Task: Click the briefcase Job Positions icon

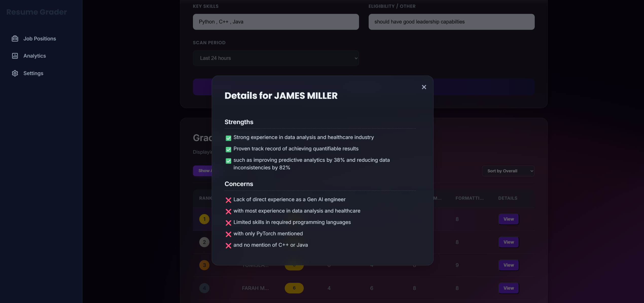Action: click(15, 38)
